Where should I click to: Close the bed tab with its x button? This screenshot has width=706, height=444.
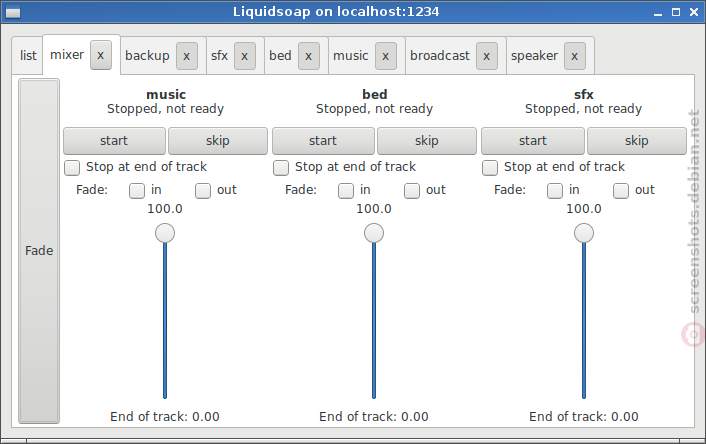tap(308, 56)
